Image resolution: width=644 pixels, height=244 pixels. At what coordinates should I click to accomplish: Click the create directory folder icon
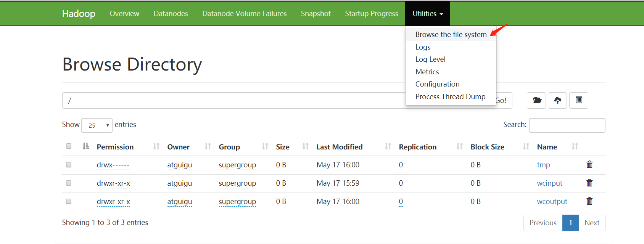click(537, 100)
